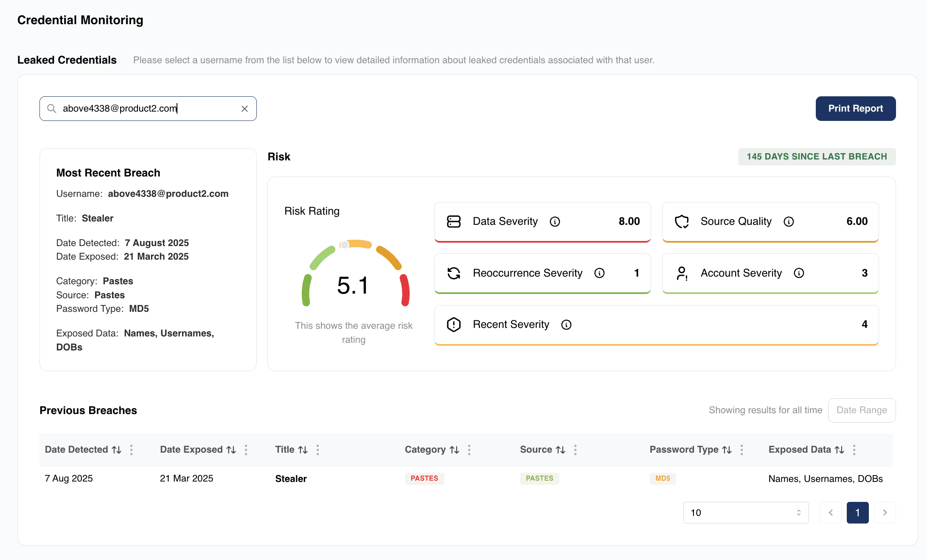Viewport: 927px width, 560px height.
Task: Click the Recent Severity info icon
Action: pos(566,325)
